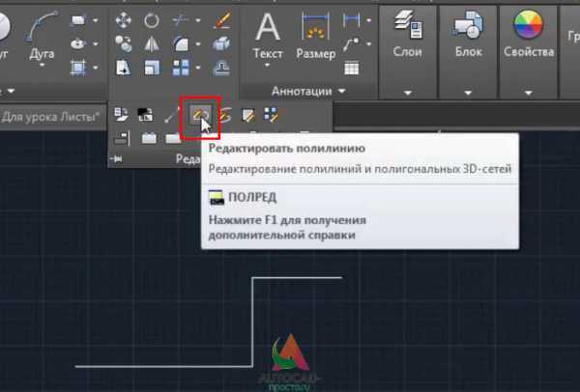Pin the expanded Modify panel open

(x=117, y=159)
